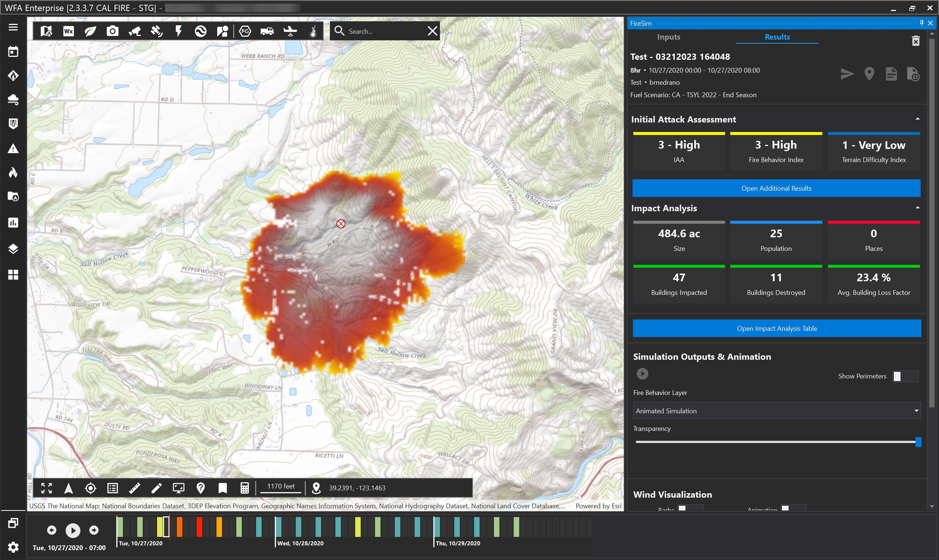Click the Transparency slider handle

(x=918, y=442)
